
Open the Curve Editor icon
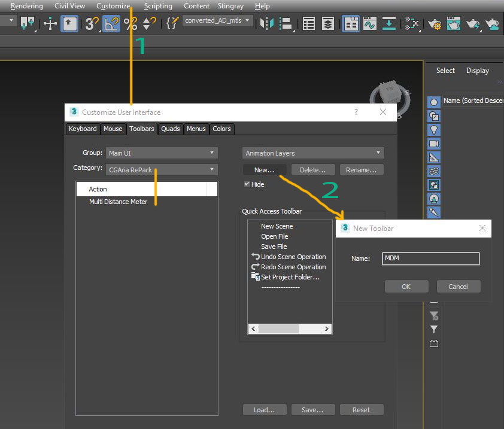369,23
